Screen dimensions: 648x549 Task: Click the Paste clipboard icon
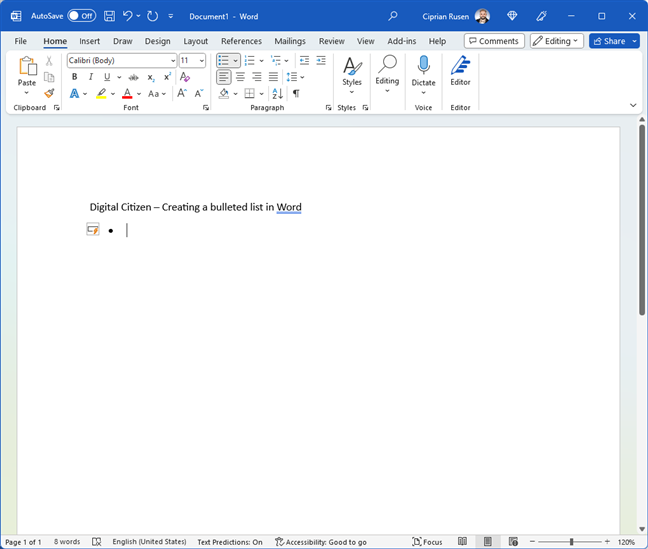click(27, 66)
